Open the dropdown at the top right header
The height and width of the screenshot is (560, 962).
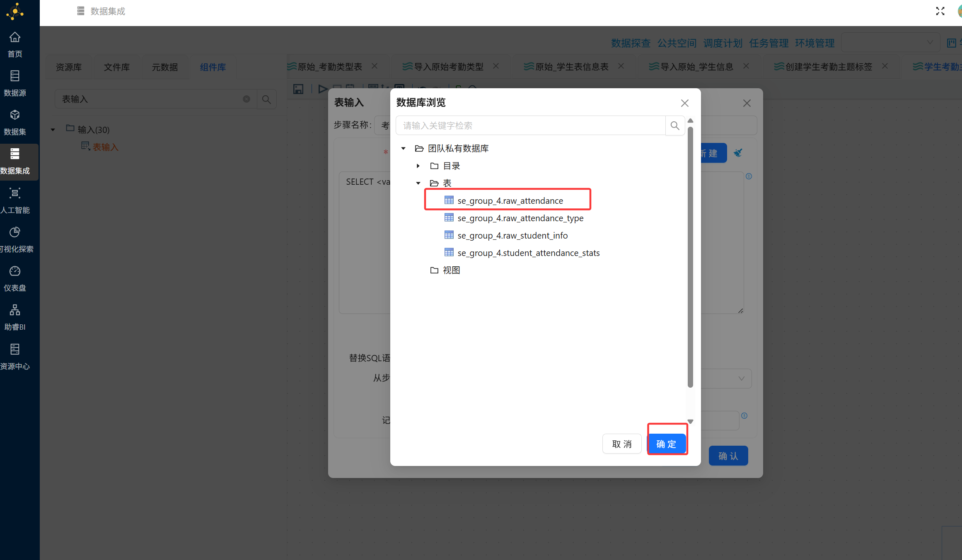coord(890,43)
